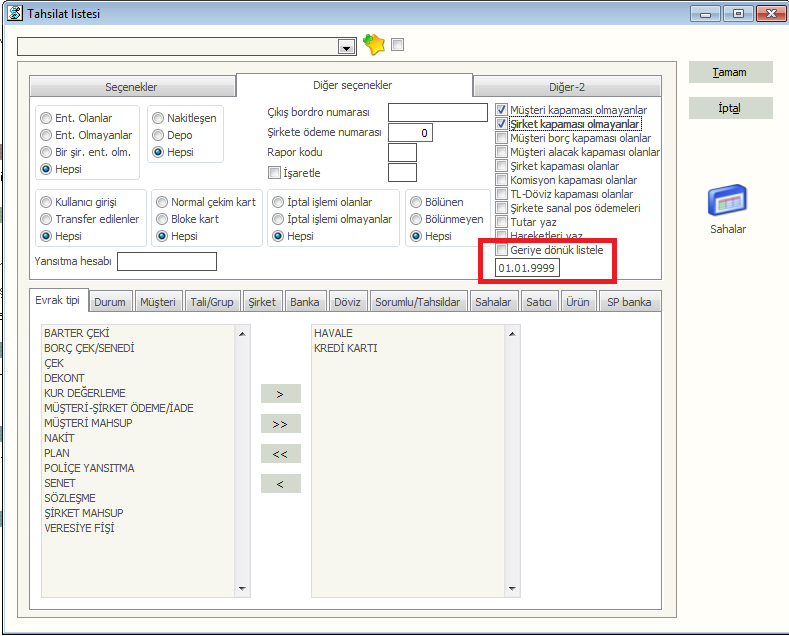Check the İşaretle option
The height and width of the screenshot is (636, 789).
274,173
